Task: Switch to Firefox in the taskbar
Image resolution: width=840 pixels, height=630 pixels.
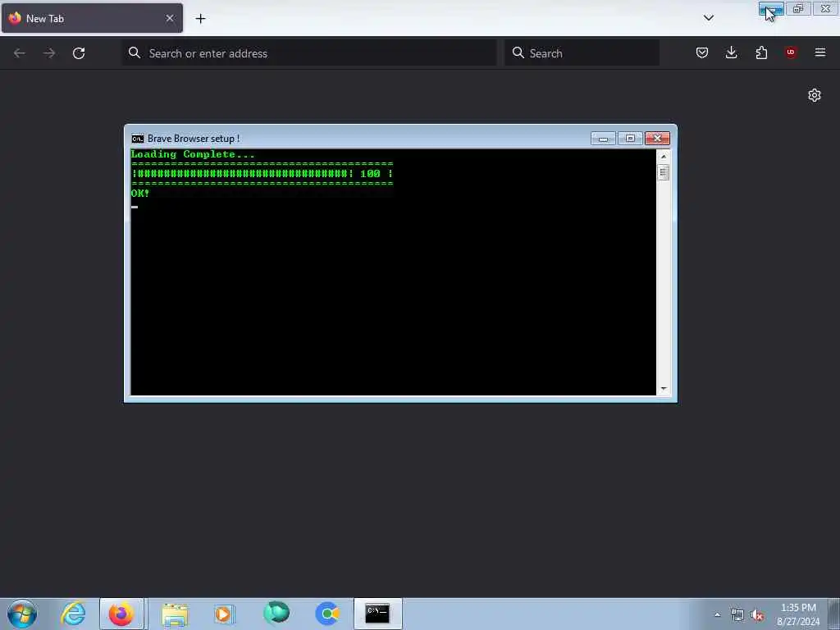Action: (x=121, y=614)
